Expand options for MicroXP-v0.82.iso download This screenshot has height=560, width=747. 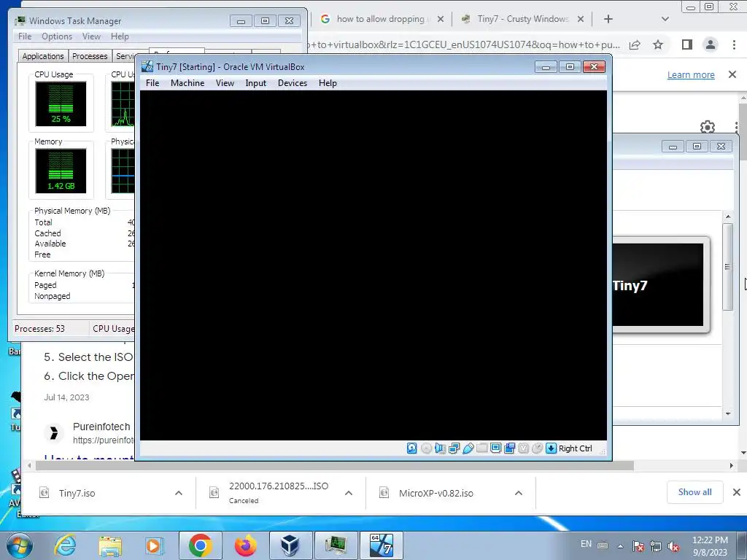519,493
